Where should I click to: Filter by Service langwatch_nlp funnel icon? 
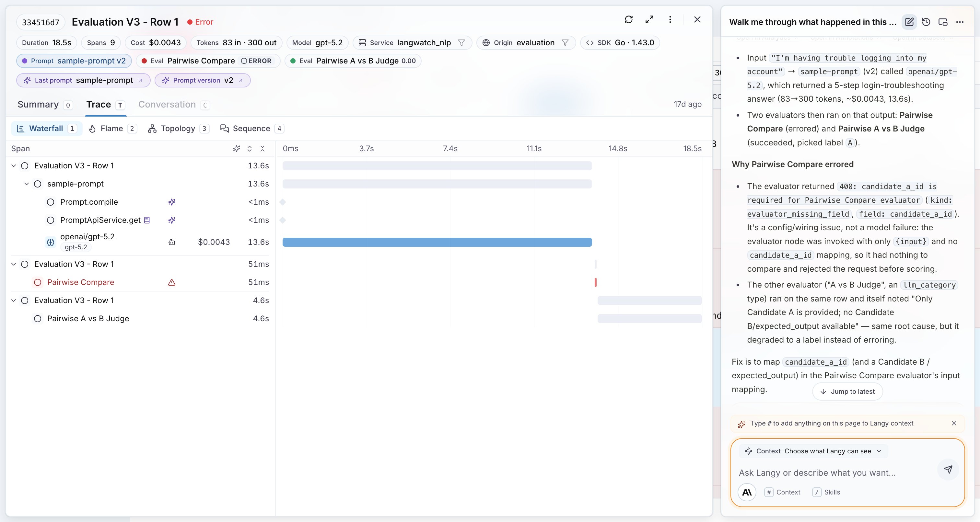click(461, 42)
